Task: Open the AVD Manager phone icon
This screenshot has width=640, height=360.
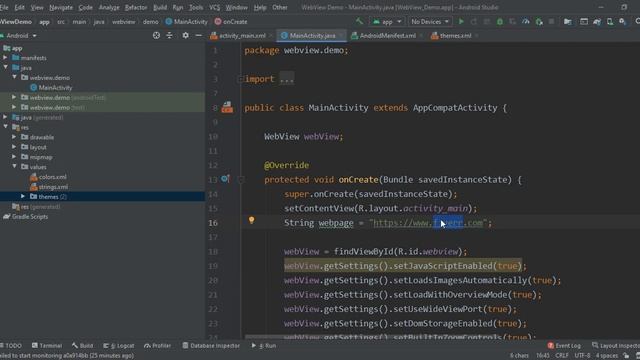Action: 610,21
